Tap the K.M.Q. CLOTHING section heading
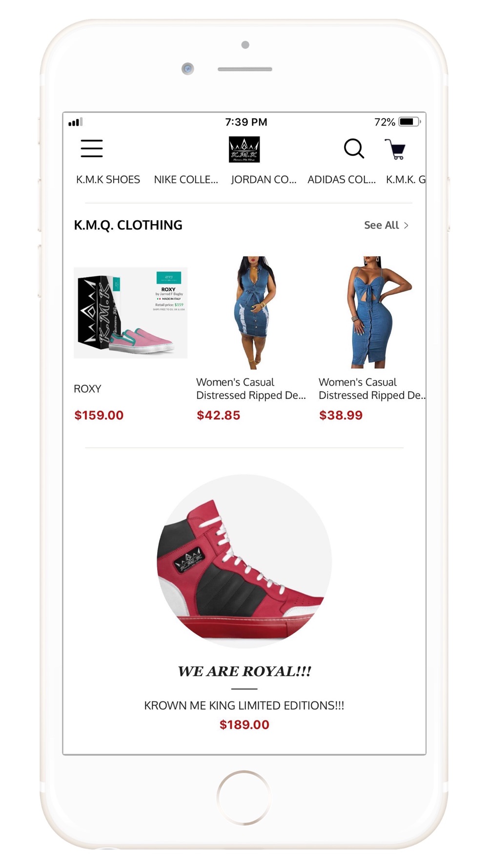 tap(128, 225)
